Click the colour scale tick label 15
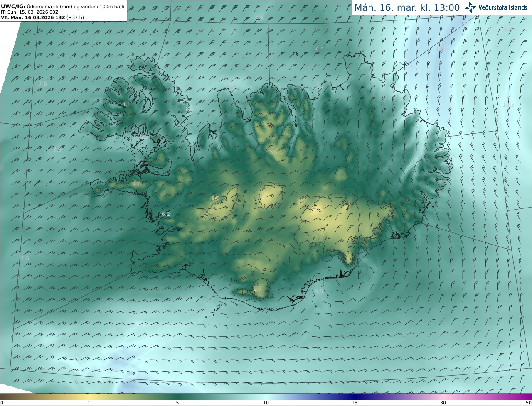This screenshot has height=406, width=532. coord(355,403)
